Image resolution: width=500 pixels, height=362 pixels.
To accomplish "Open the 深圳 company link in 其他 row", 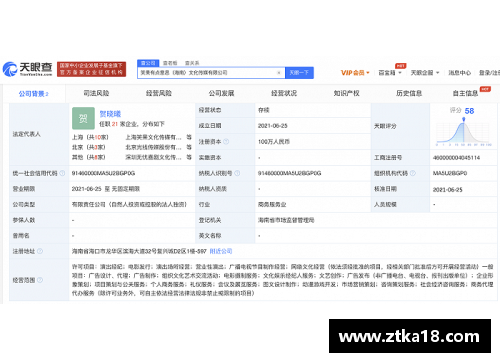I will 153,157.
